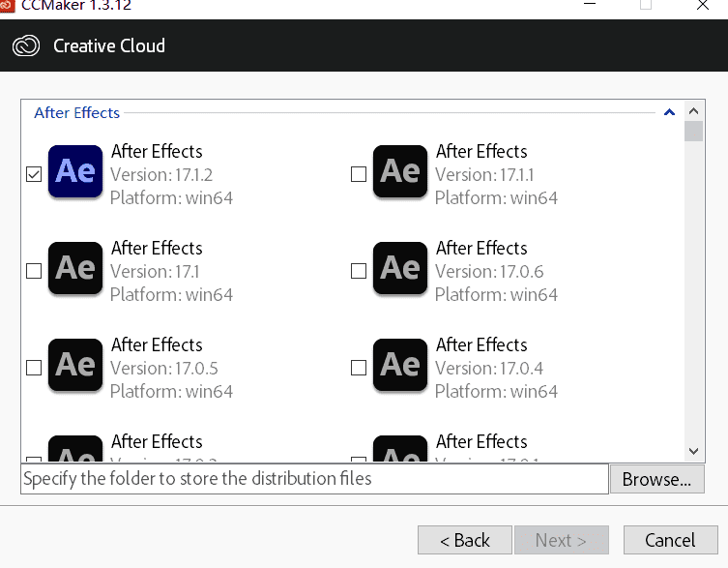Go Back to previous step
Viewport: 728px width, 568px height.
point(465,540)
